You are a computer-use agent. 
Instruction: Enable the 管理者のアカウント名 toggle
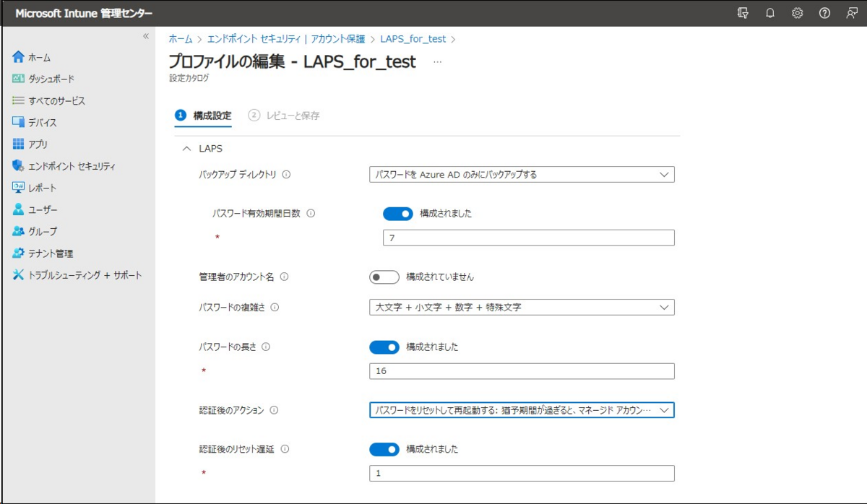click(x=384, y=277)
